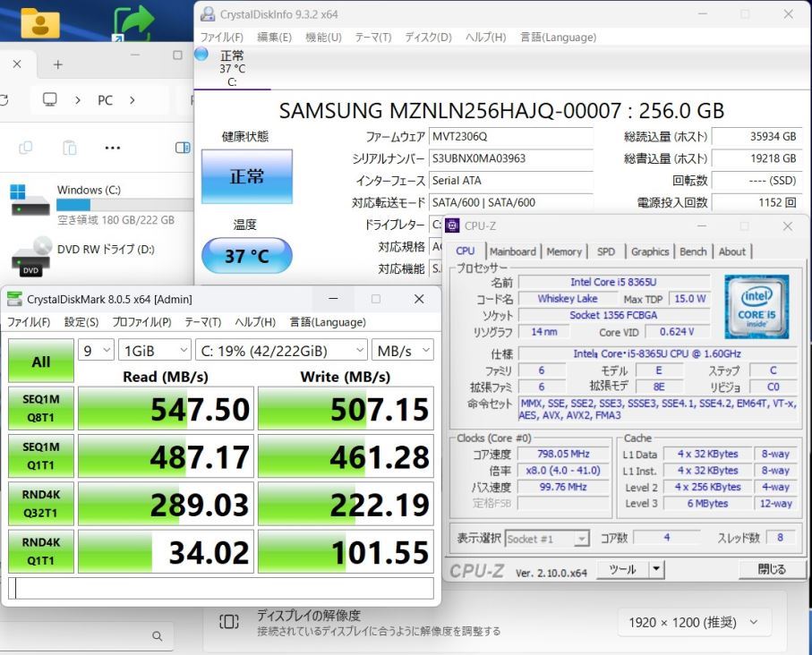
Task: Open ディスク(D) menu in CrystalDiskInfo
Action: point(428,38)
